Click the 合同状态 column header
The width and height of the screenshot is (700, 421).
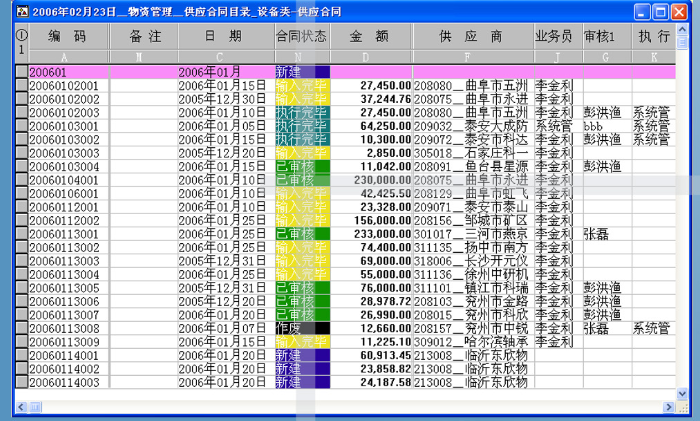pyautogui.click(x=302, y=36)
